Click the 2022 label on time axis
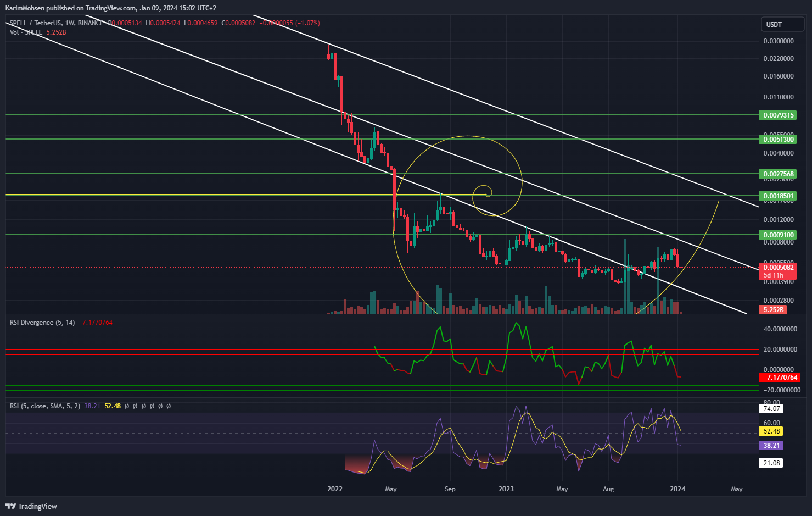The height and width of the screenshot is (516, 812). 334,489
